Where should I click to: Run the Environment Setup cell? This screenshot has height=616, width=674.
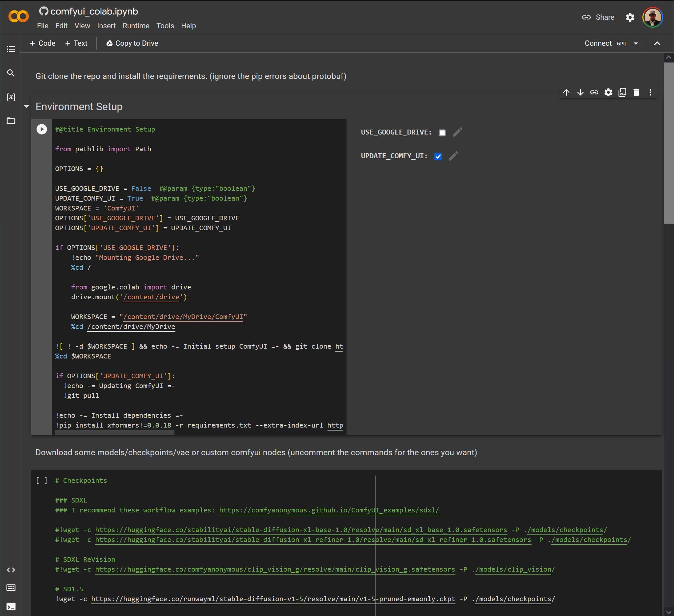tap(41, 129)
